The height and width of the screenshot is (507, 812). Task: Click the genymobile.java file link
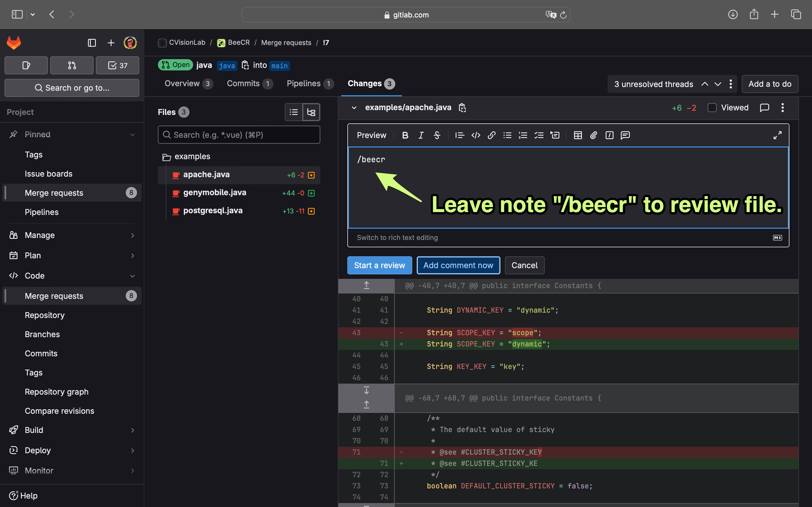(x=215, y=192)
